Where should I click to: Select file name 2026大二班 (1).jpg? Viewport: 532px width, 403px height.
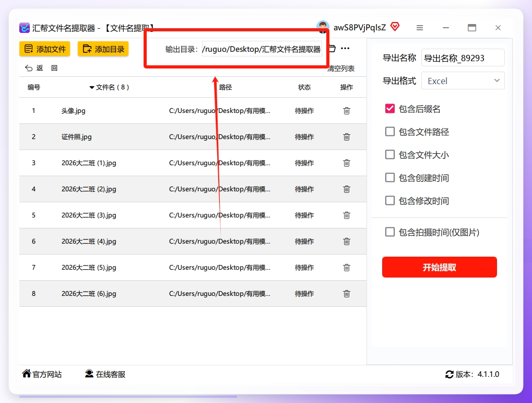pos(89,163)
